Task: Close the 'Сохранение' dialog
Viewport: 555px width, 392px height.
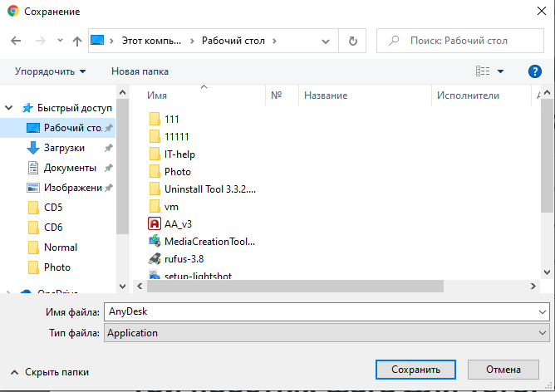Action: tap(541, 11)
